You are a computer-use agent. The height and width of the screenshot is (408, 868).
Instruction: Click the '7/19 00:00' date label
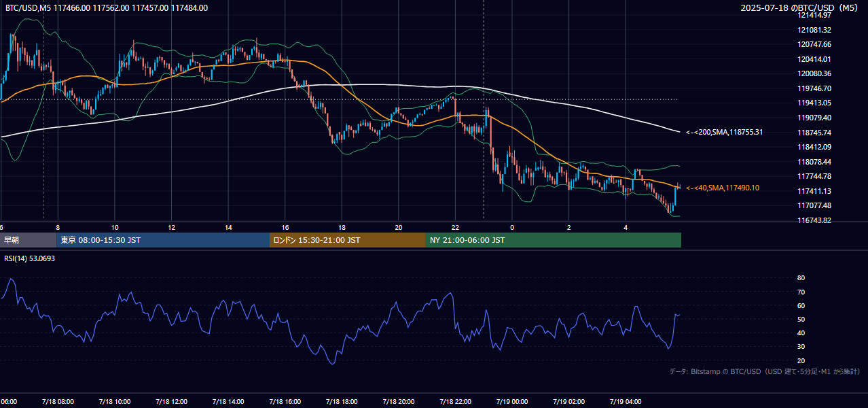512,402
